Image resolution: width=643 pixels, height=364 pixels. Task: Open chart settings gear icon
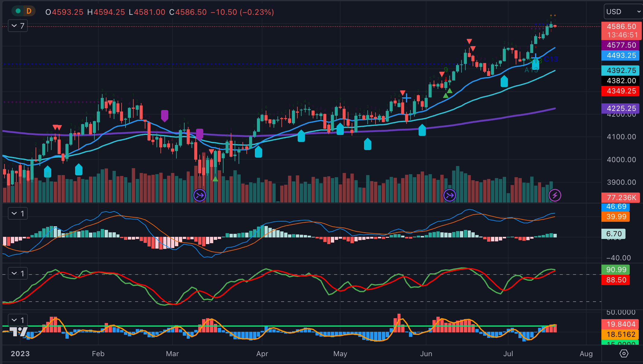624,353
